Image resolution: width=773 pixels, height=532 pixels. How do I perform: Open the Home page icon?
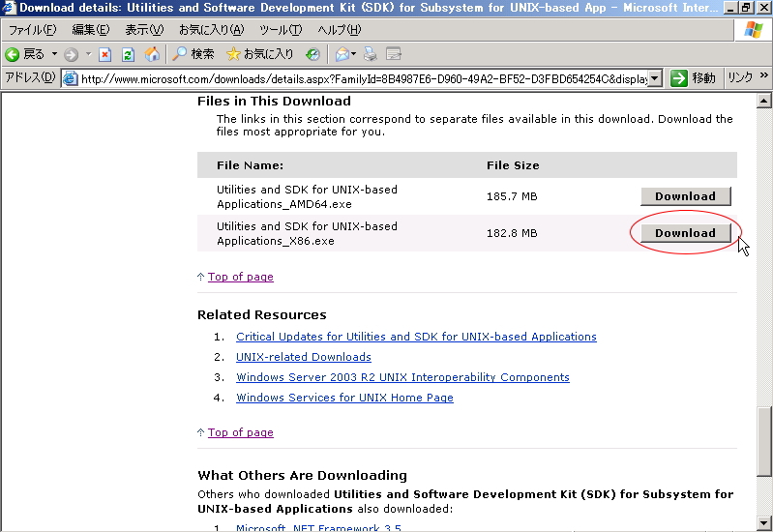(152, 54)
